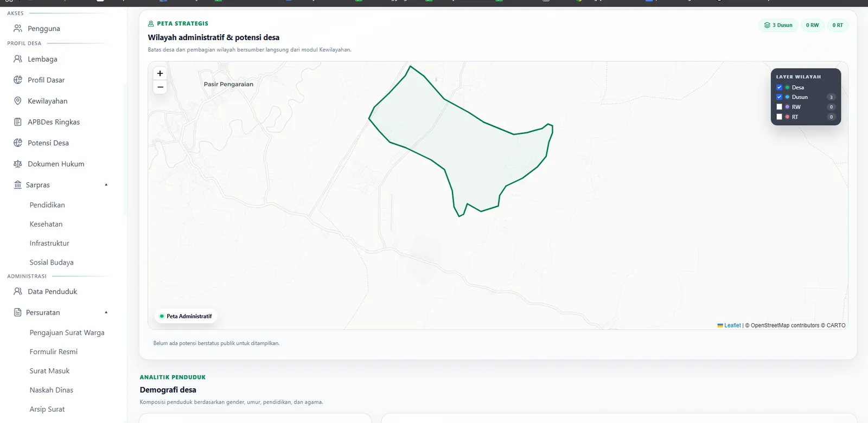Click the 3 Dusun badge

tap(778, 25)
